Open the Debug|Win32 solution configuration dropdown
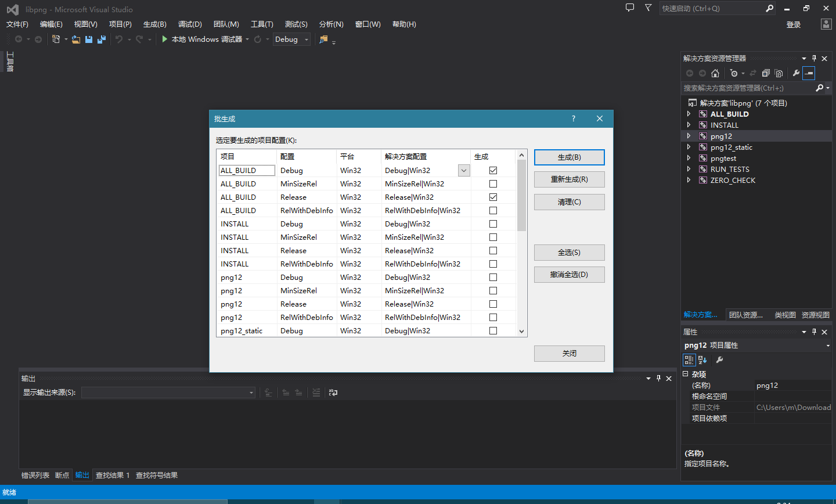 [x=464, y=171]
